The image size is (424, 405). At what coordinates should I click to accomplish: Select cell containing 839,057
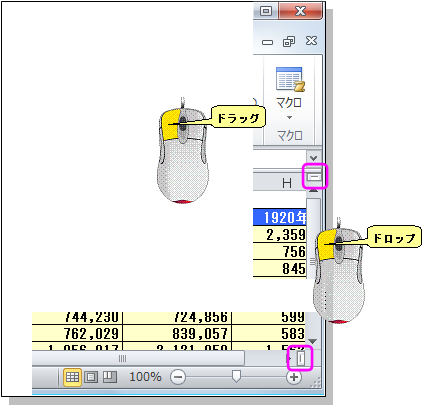click(177, 333)
